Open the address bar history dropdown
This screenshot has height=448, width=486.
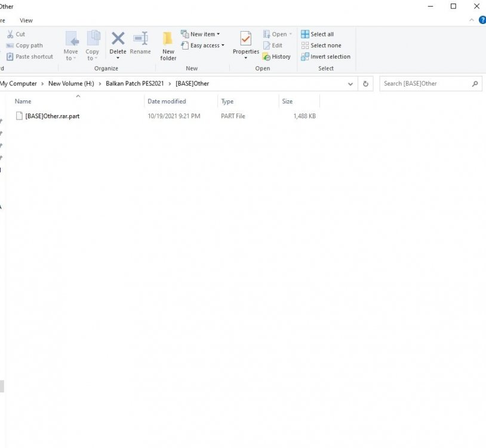[350, 84]
